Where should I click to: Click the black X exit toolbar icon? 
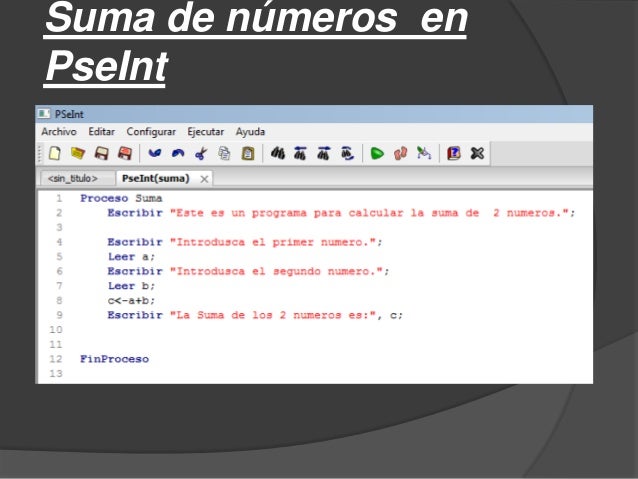(x=477, y=153)
